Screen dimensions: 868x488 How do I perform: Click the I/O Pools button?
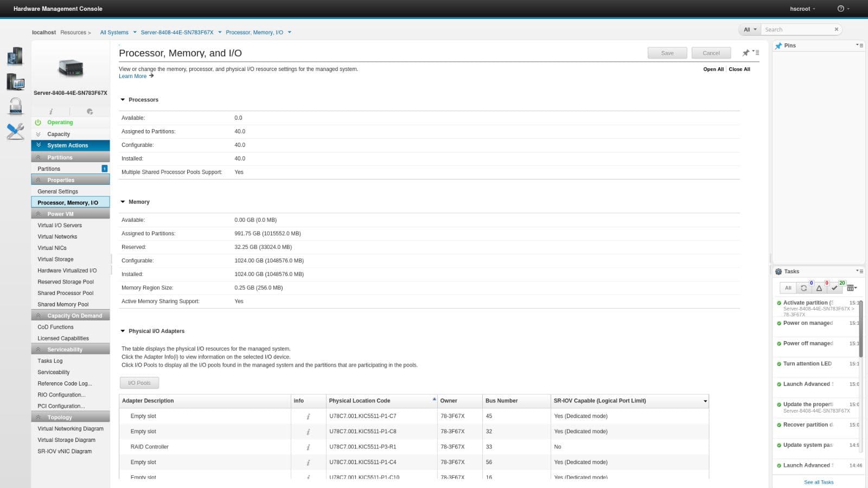(x=139, y=383)
